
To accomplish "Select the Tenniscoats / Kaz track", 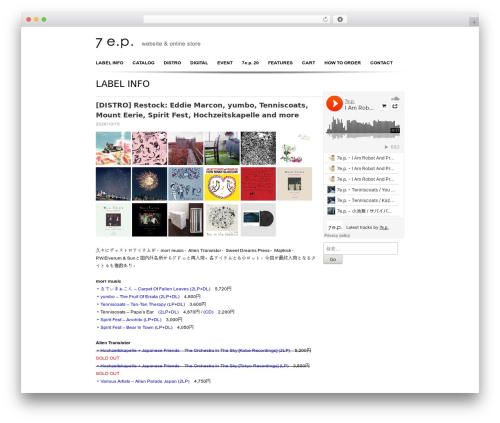I will pos(363,201).
